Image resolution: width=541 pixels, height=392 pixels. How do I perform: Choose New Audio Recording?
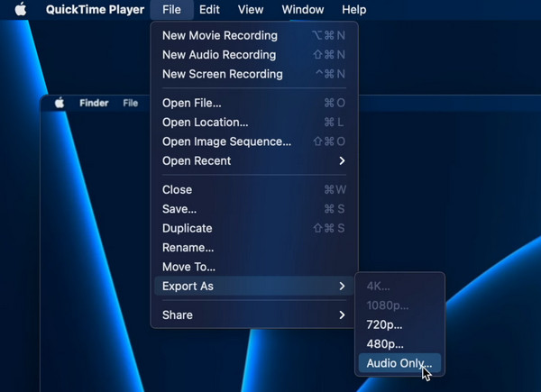tap(254, 55)
